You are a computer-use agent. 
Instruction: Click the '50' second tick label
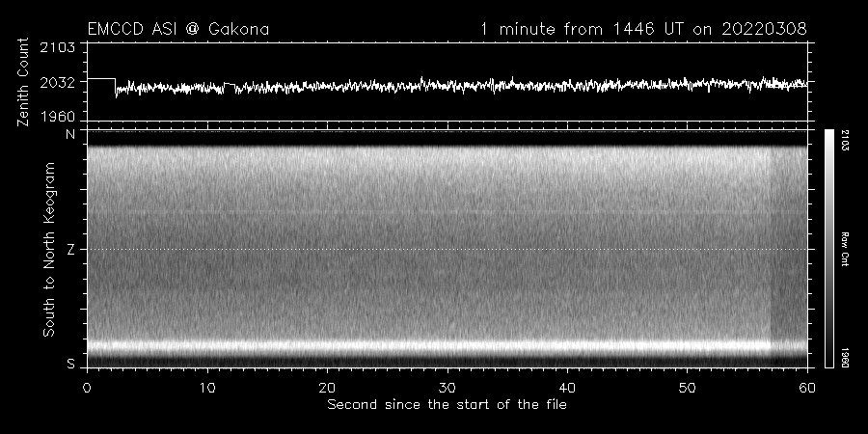pos(687,388)
